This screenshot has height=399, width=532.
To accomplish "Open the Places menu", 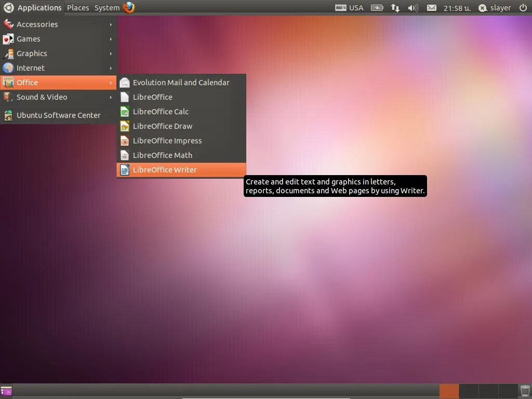I will (78, 7).
